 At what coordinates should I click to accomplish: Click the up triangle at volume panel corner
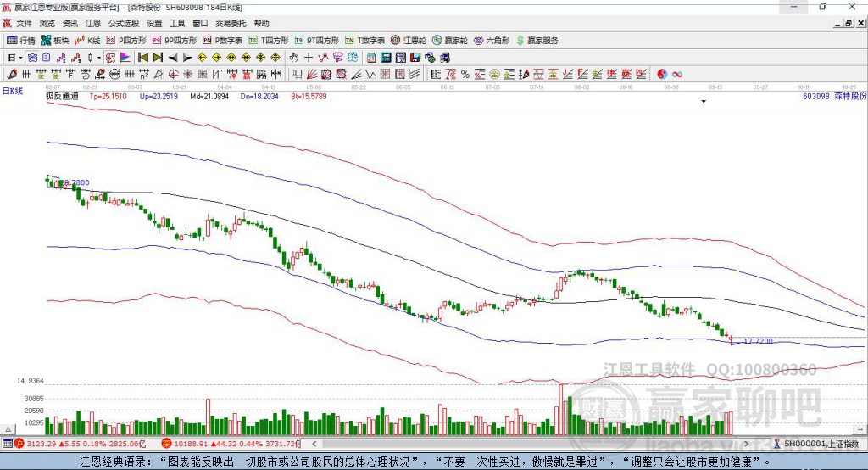tap(8, 429)
